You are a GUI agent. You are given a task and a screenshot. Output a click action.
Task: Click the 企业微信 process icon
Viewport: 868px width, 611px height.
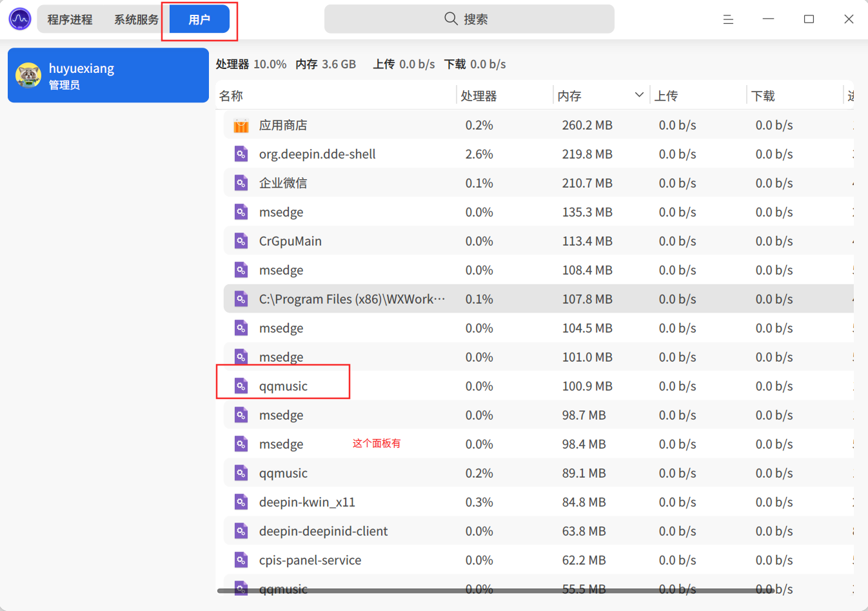click(x=241, y=183)
